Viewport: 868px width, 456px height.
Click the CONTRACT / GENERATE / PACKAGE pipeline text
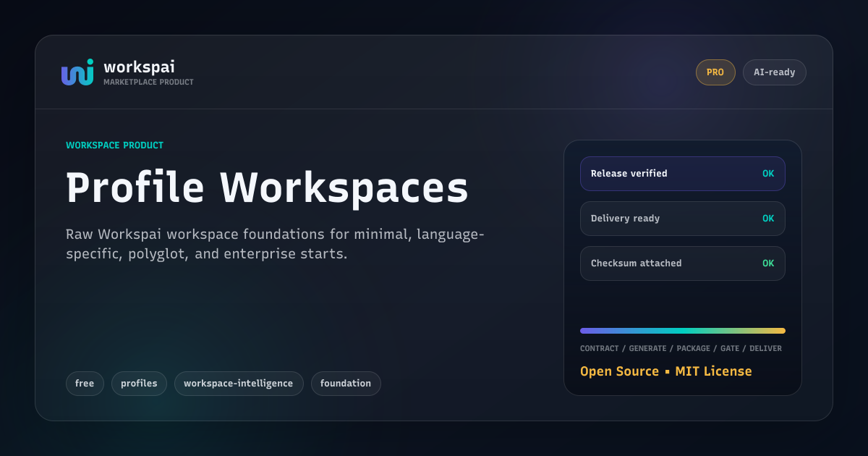coord(681,349)
